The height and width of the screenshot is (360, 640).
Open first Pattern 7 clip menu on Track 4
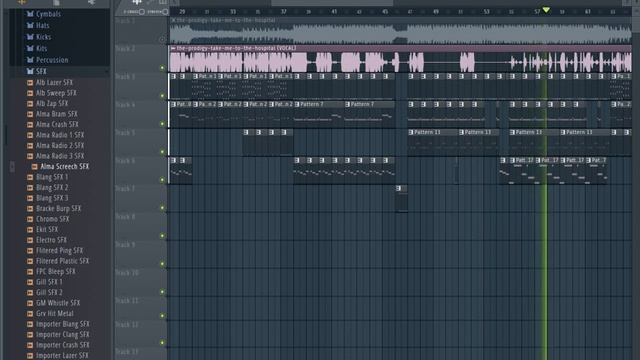[x=297, y=104]
